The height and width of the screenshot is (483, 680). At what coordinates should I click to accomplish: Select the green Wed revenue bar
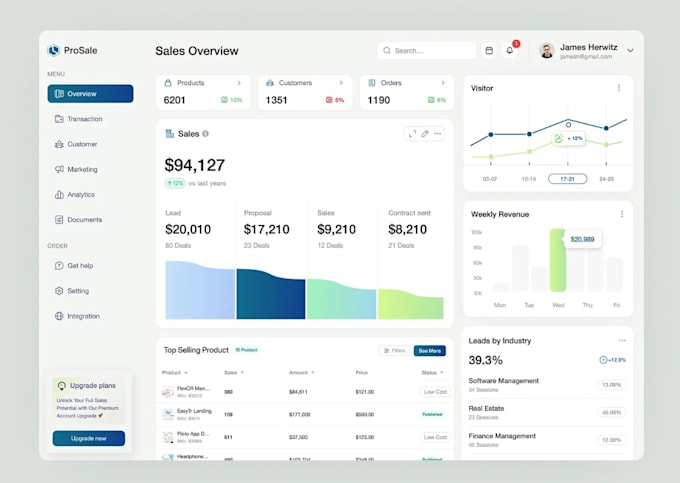(x=558, y=260)
